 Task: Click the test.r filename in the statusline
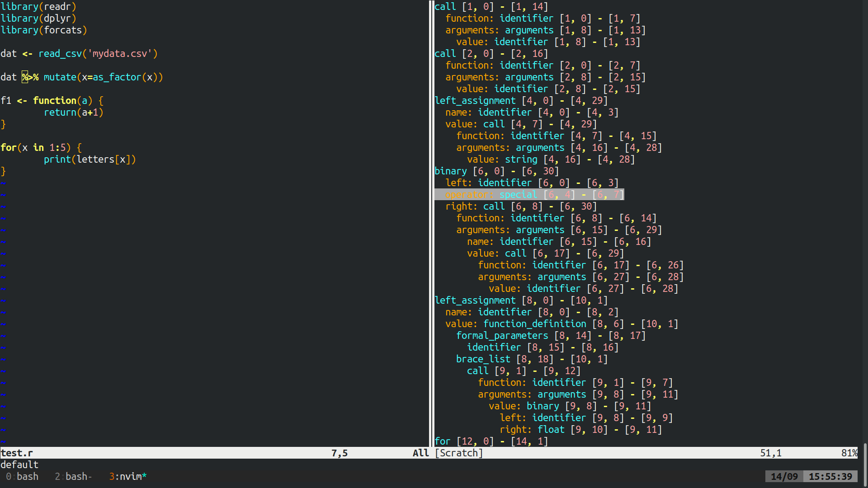click(16, 453)
